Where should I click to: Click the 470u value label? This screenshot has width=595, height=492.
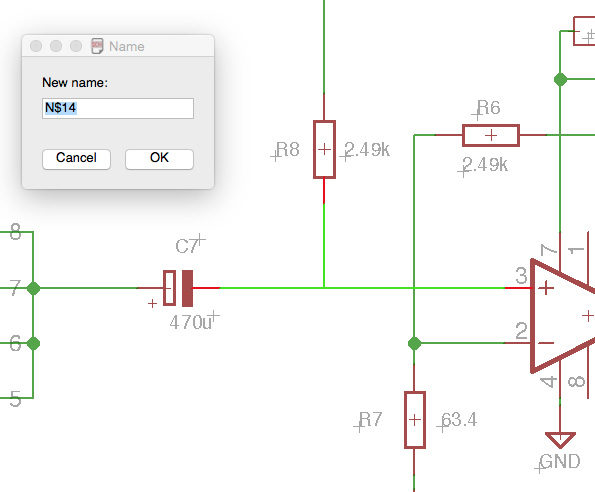pyautogui.click(x=190, y=323)
